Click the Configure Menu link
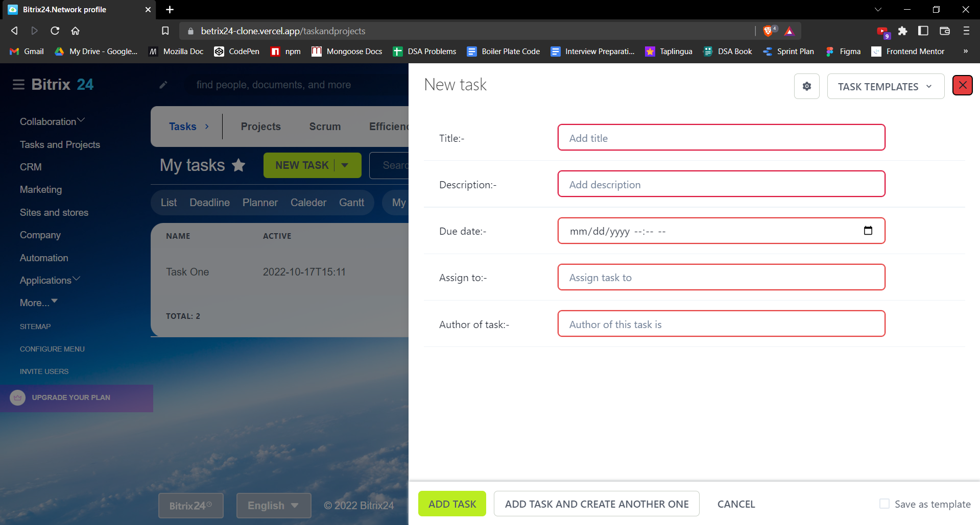The image size is (980, 525). pos(52,349)
